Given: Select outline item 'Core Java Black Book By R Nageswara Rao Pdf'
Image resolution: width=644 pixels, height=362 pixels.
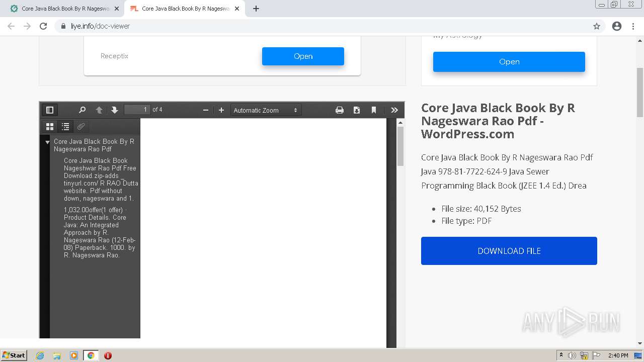Looking at the screenshot, I should click(94, 145).
